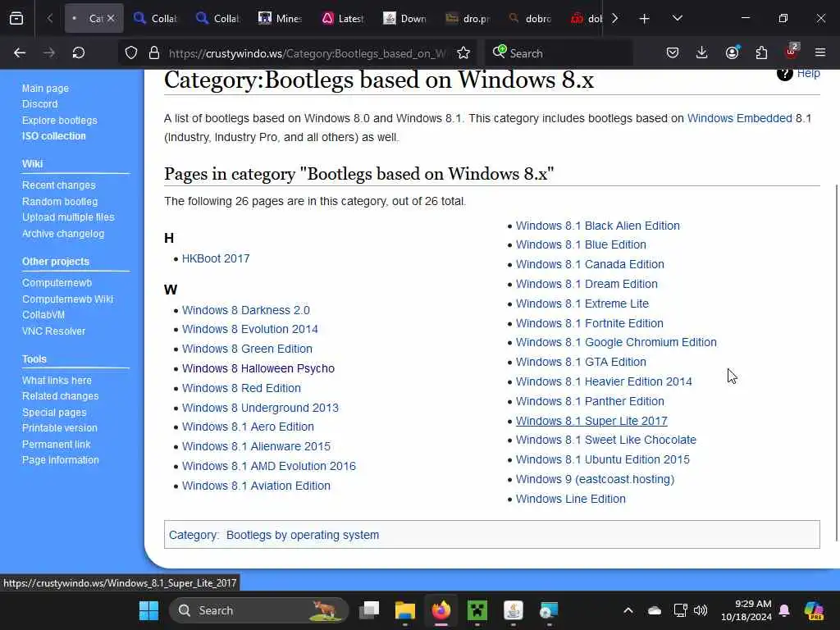Follow the Windows Embedded link
Image resolution: width=840 pixels, height=630 pixels.
click(x=739, y=118)
